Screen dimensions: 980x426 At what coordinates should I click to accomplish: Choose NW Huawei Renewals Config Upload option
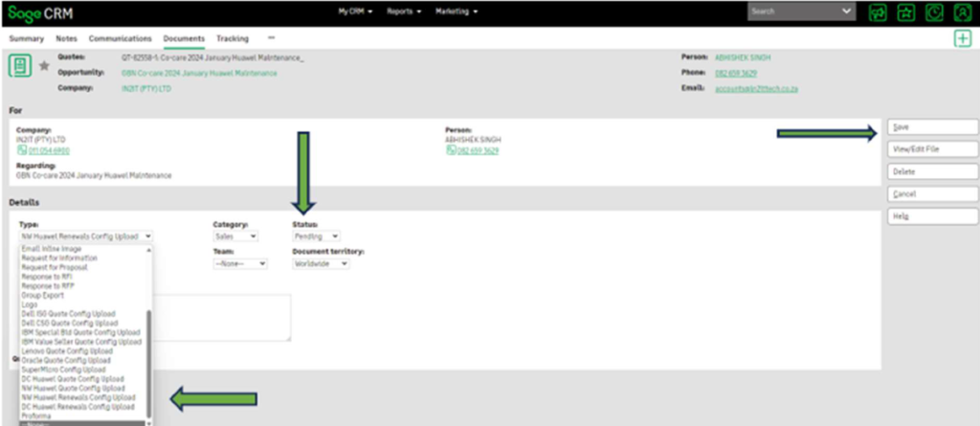click(x=78, y=397)
